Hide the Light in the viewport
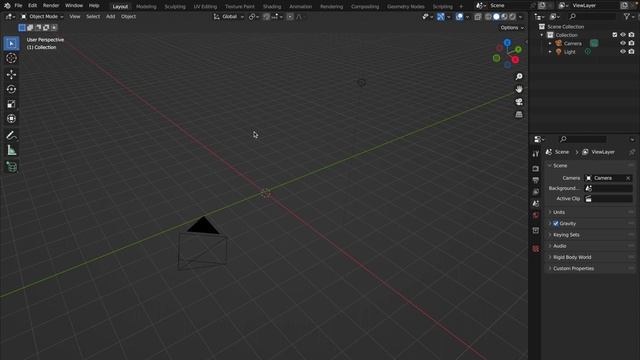Image resolution: width=640 pixels, height=360 pixels. coord(623,52)
